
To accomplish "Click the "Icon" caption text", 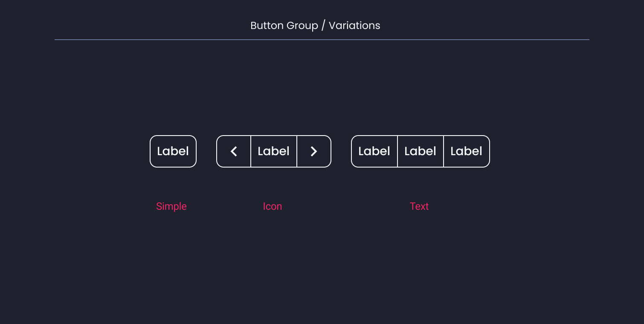I will pos(273,206).
